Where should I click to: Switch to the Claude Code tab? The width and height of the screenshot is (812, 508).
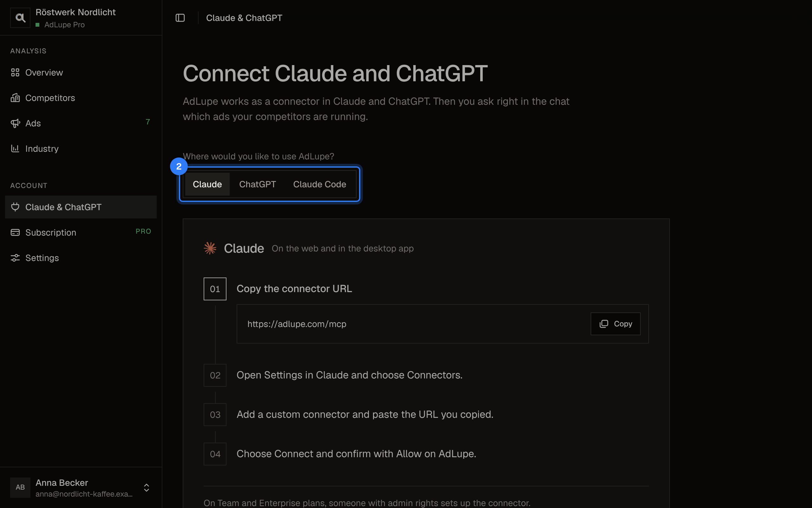click(319, 184)
